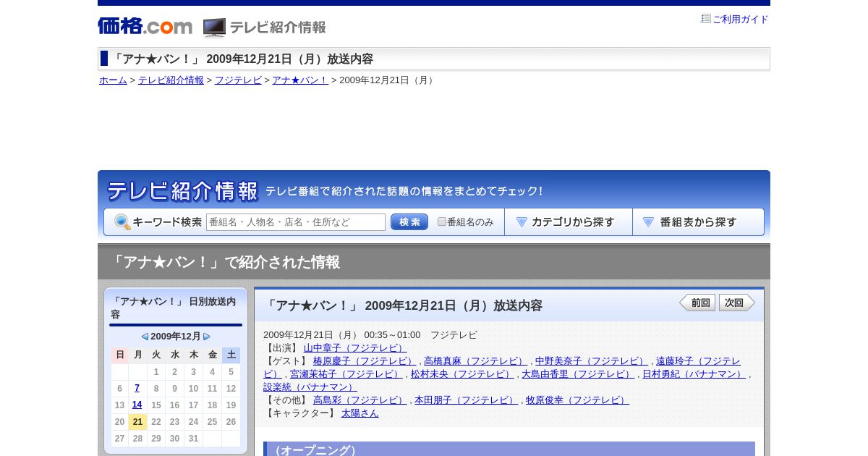
Task: Click 次回 next episode button
Action: point(736,303)
